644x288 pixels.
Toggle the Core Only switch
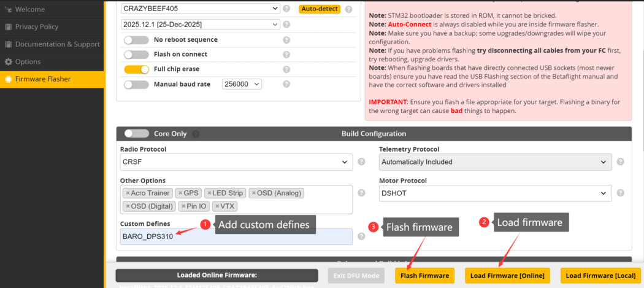click(x=136, y=133)
